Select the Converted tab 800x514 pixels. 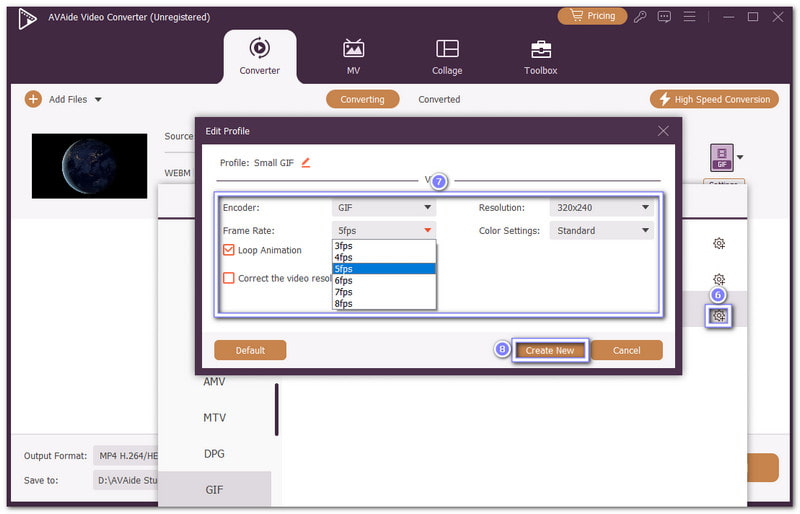click(439, 99)
